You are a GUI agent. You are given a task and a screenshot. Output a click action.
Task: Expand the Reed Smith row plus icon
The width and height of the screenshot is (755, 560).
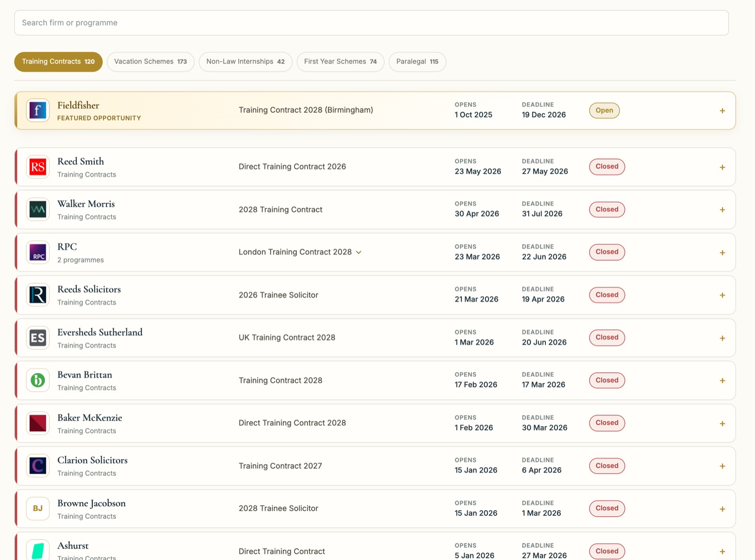pos(722,167)
